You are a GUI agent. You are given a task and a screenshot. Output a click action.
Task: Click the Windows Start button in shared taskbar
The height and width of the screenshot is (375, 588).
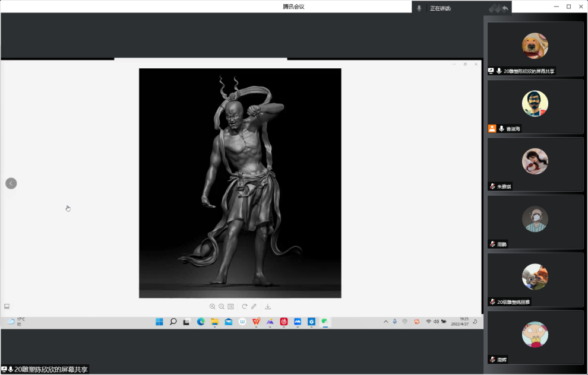click(x=159, y=322)
